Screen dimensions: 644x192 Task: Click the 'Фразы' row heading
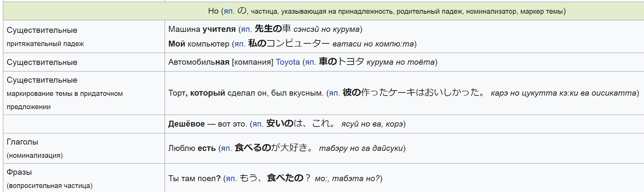point(19,172)
